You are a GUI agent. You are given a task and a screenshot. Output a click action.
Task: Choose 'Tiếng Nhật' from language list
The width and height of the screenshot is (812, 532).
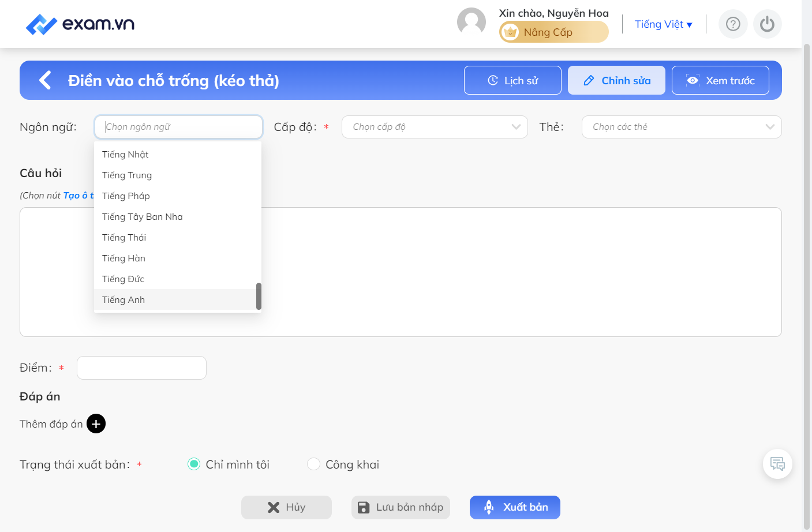pyautogui.click(x=178, y=155)
